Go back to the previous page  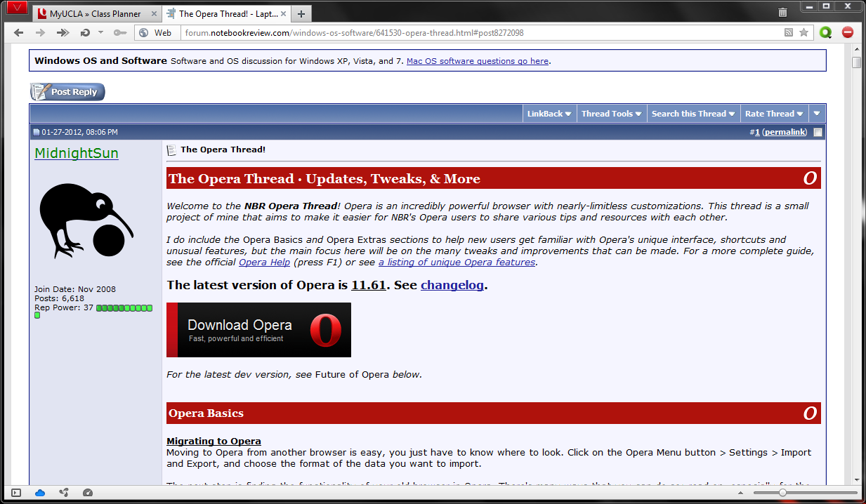click(19, 32)
